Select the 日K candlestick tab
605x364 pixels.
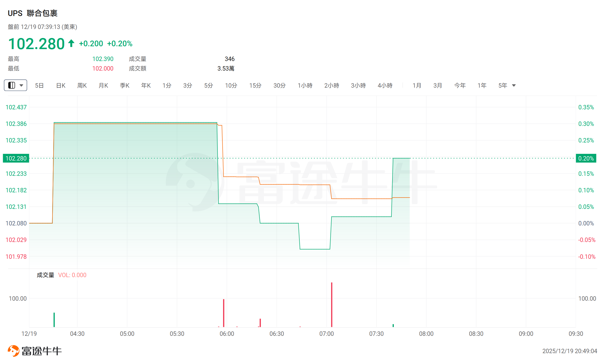click(61, 85)
